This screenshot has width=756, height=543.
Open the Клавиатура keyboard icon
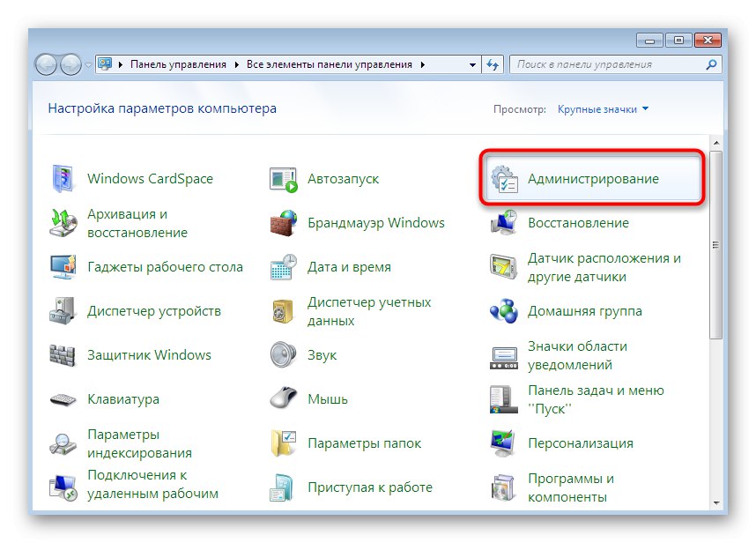click(x=63, y=400)
